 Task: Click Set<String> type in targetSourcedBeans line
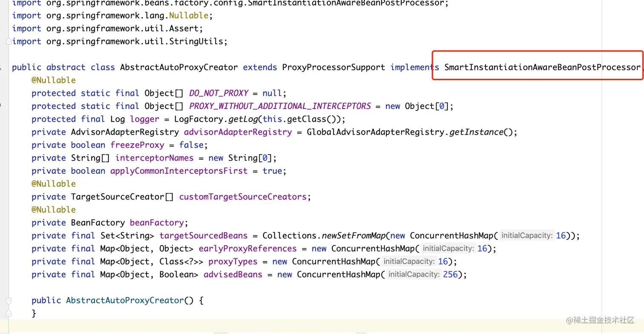pyautogui.click(x=127, y=236)
